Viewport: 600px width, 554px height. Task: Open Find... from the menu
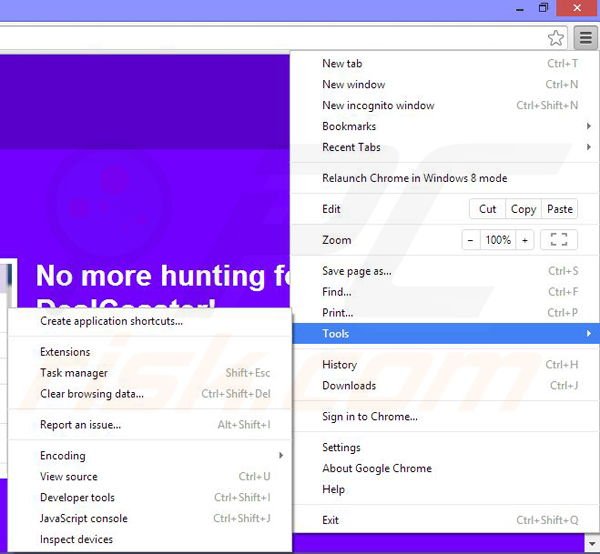coord(445,292)
